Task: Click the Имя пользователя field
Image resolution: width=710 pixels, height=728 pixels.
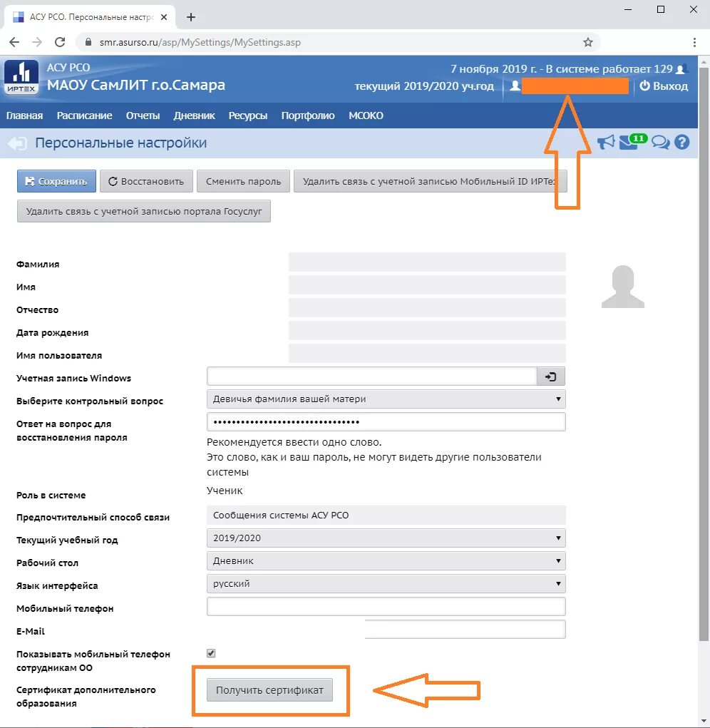Action: coord(427,354)
